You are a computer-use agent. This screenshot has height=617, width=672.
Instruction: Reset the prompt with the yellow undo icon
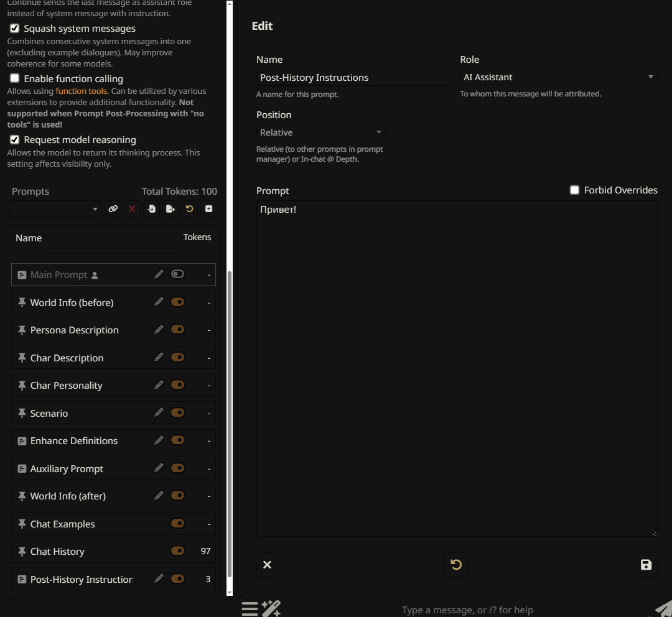456,565
